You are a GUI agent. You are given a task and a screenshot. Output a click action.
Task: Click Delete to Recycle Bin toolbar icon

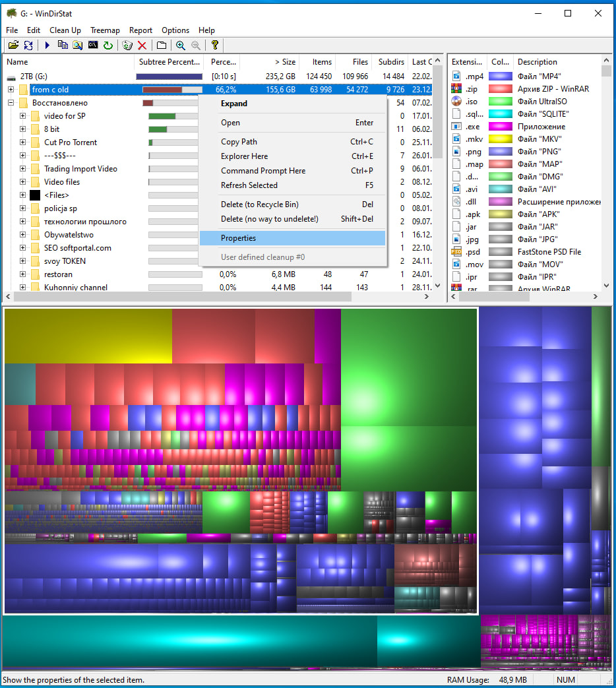tap(127, 46)
